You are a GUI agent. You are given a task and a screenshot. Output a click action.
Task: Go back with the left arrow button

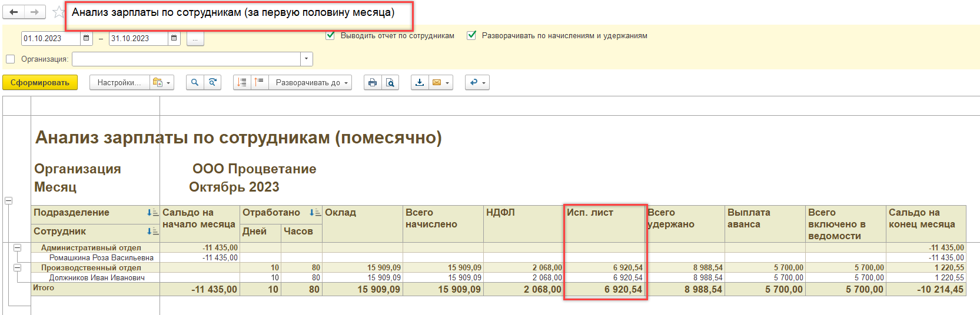click(x=14, y=12)
